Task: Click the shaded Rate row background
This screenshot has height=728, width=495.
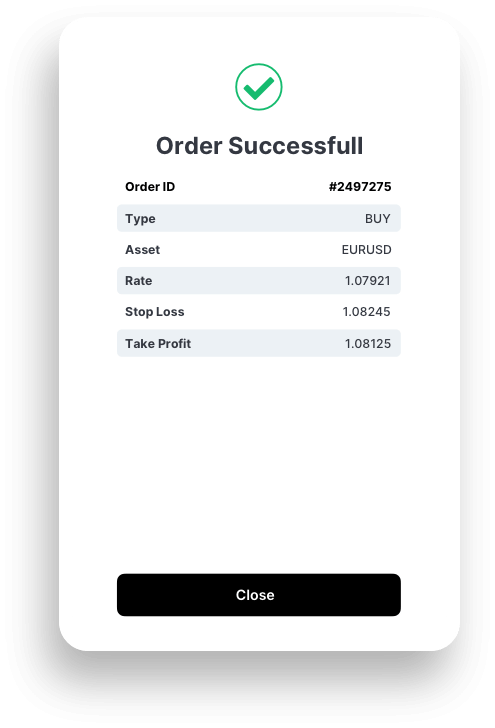Action: tap(259, 280)
